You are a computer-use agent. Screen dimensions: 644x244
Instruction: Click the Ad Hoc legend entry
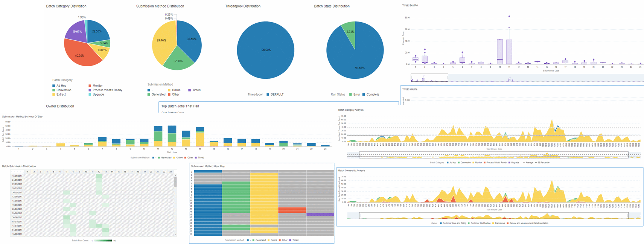59,86
